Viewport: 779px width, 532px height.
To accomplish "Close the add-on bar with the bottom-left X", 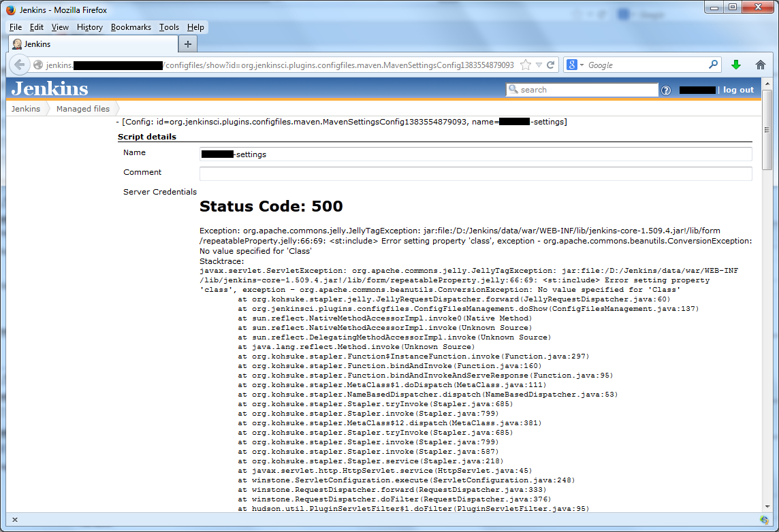I will [15, 520].
